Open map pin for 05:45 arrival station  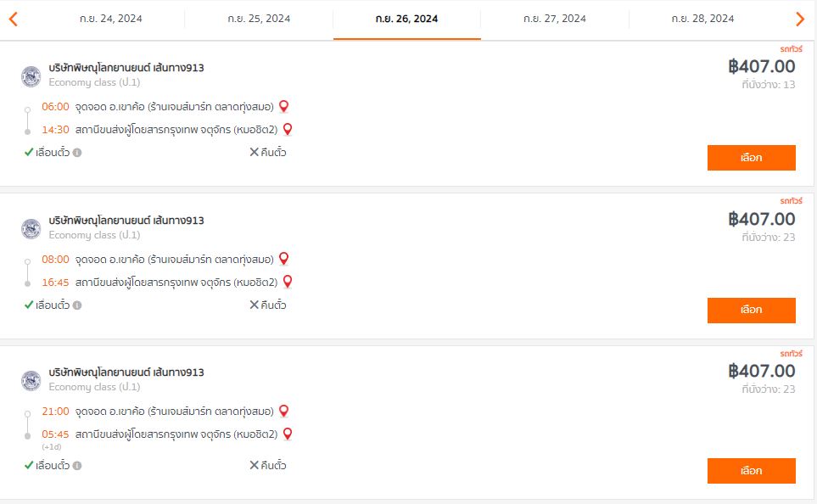coord(288,434)
